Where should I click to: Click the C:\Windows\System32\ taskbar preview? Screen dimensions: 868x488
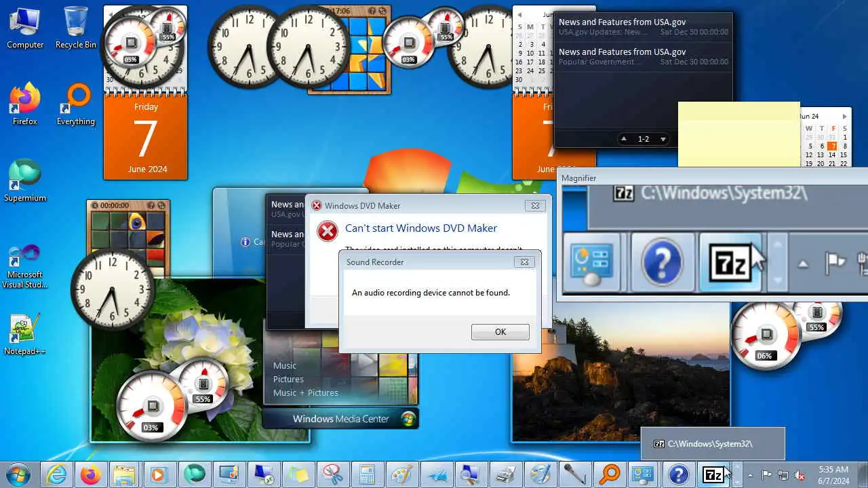(713, 444)
